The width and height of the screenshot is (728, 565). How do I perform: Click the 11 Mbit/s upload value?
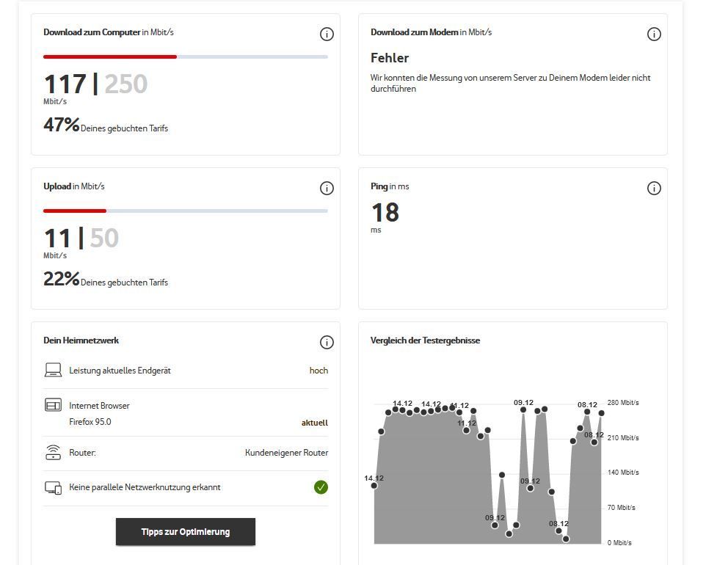pyautogui.click(x=57, y=238)
